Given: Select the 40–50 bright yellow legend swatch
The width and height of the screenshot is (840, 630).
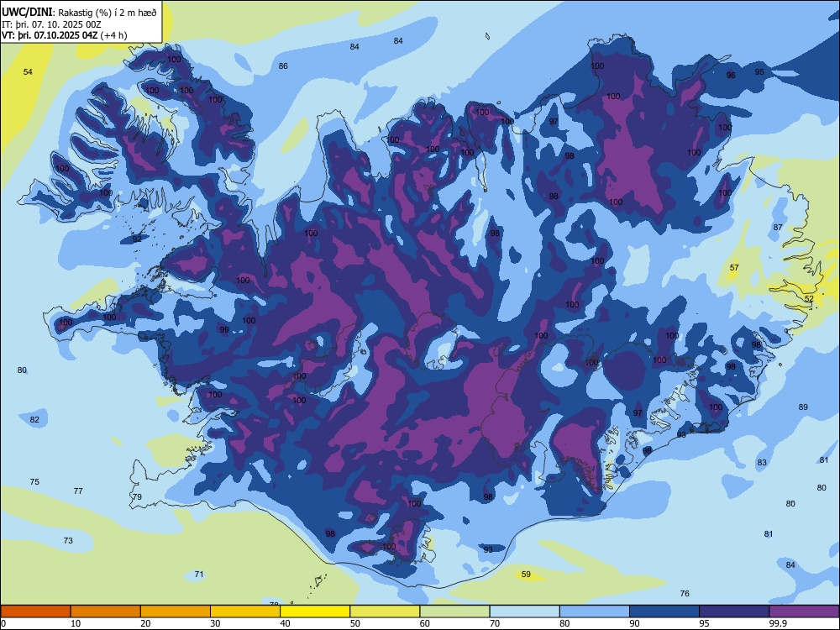Looking at the screenshot, I should click(315, 612).
